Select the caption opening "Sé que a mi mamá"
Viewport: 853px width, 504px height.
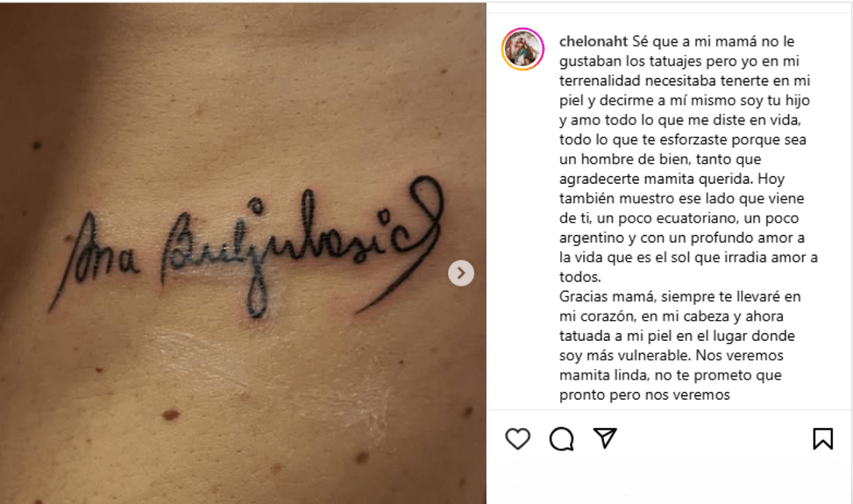click(x=682, y=41)
